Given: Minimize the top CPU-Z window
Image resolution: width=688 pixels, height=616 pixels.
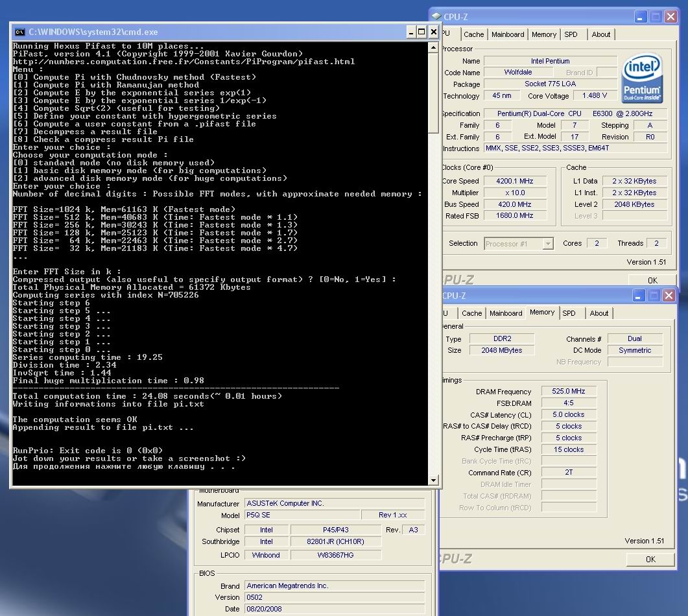Looking at the screenshot, I should (640, 17).
